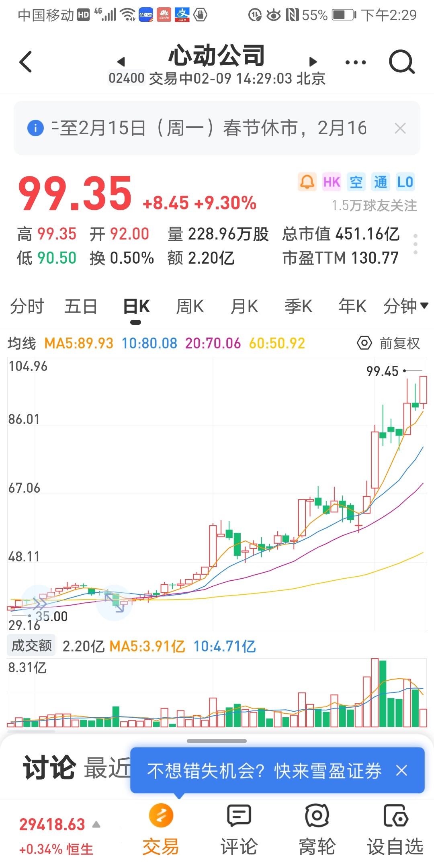Tap the 99.45 high price label
This screenshot has height=868, width=434.
[382, 371]
